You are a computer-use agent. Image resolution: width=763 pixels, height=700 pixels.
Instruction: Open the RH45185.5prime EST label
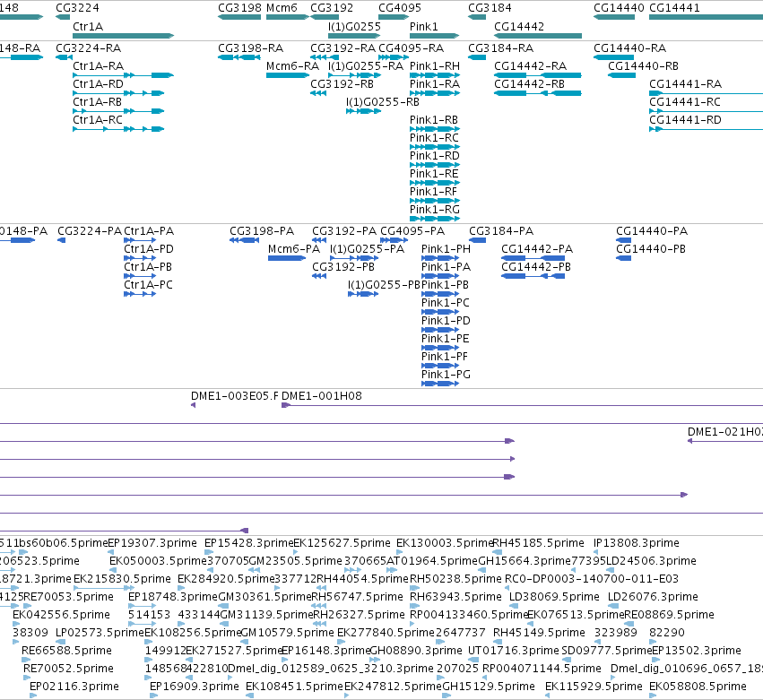539,543
